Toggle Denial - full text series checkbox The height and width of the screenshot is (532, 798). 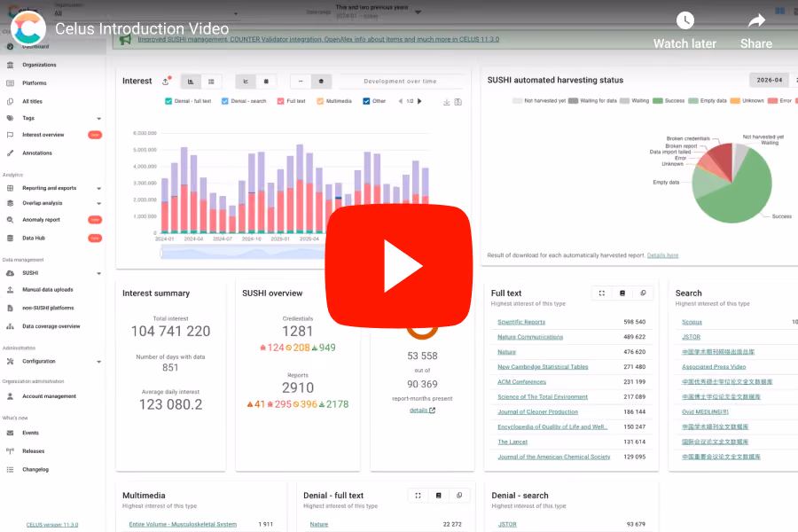[x=168, y=101]
